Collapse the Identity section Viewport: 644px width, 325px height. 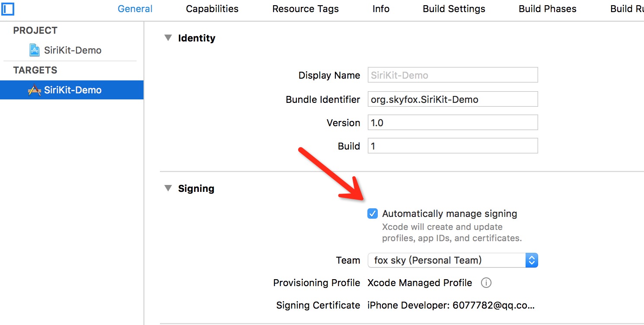point(168,38)
